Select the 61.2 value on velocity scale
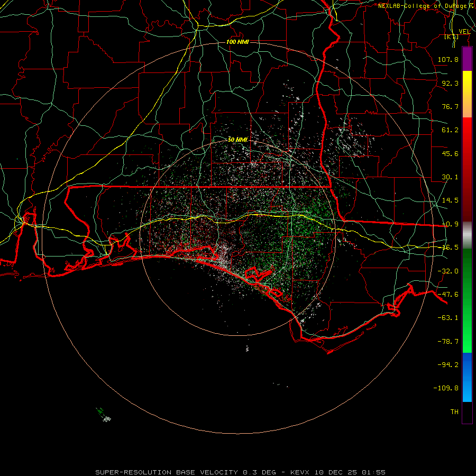Viewport: 476px width, 476px height. (450, 130)
